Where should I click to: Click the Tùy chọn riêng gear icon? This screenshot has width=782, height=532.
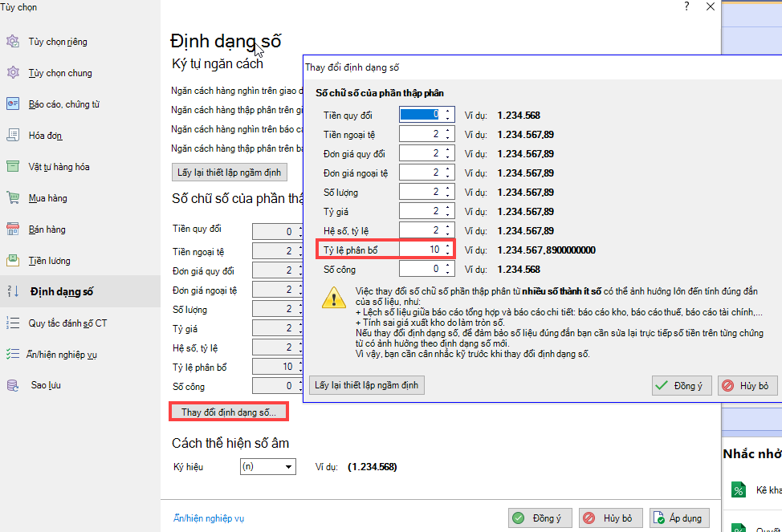pos(13,42)
